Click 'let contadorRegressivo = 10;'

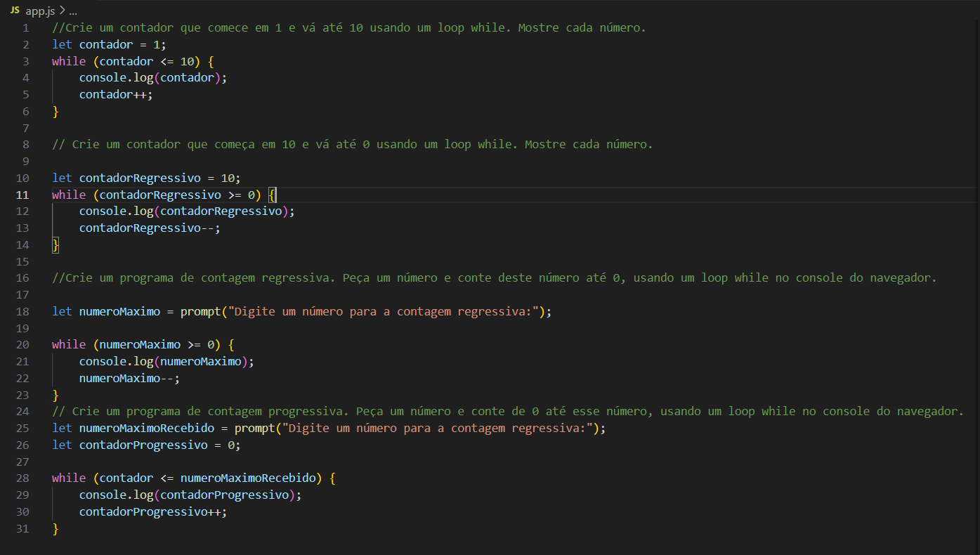146,178
